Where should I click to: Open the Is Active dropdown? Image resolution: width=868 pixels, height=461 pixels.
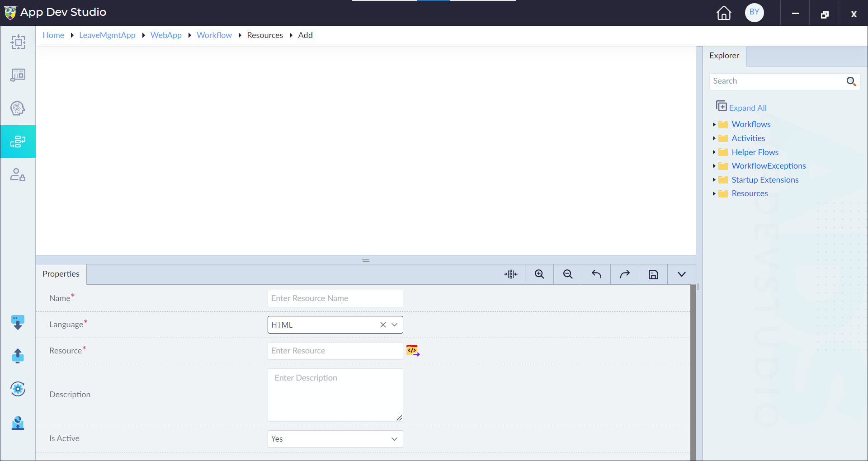tap(335, 439)
